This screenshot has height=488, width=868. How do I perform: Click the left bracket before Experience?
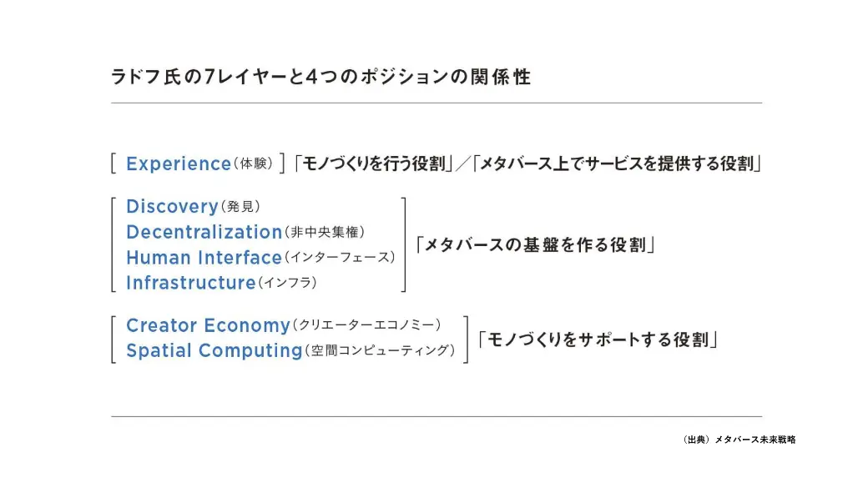(x=114, y=164)
